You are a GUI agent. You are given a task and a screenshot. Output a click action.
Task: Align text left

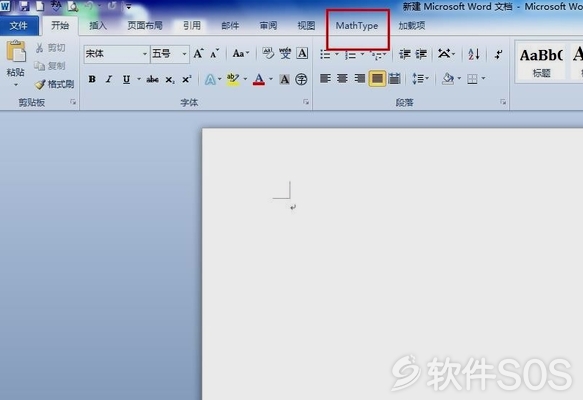pos(325,78)
